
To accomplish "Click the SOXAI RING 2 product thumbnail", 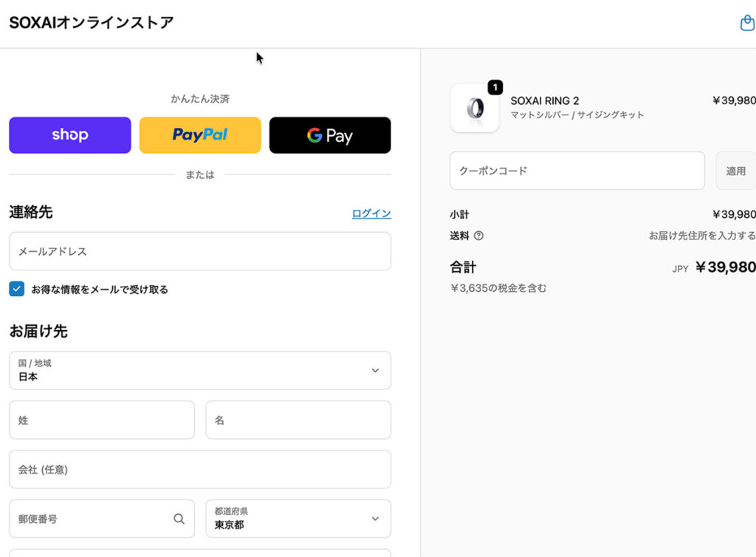I will tap(475, 109).
